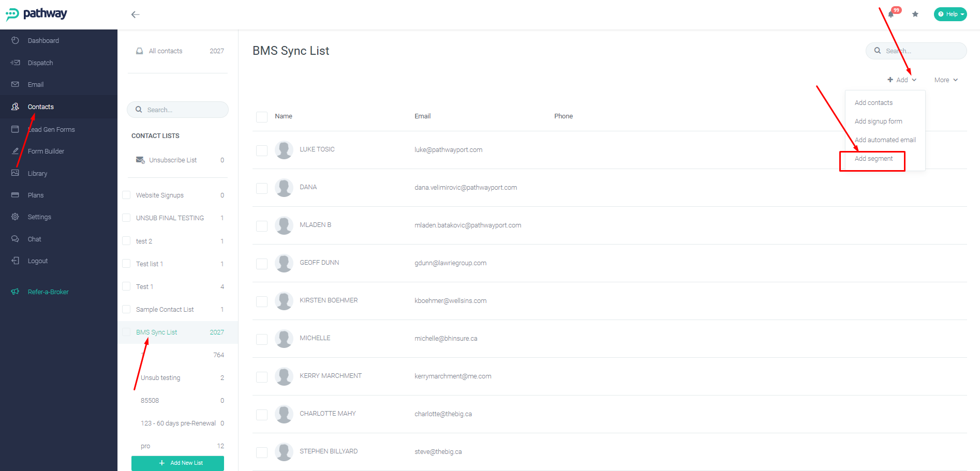Open the Help dropdown button
Screen dimensions: 980x471
(951, 14)
